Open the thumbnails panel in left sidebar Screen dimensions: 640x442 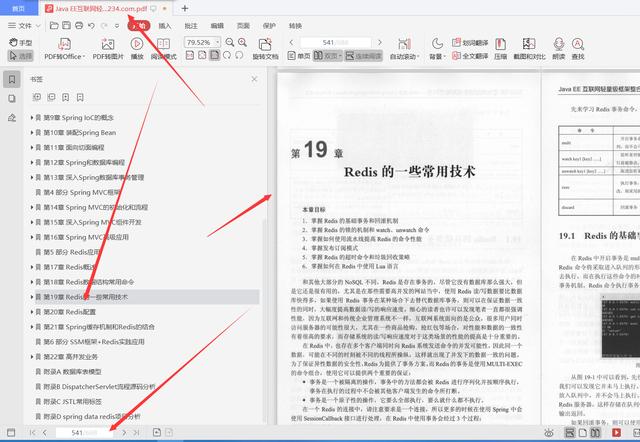point(12,98)
